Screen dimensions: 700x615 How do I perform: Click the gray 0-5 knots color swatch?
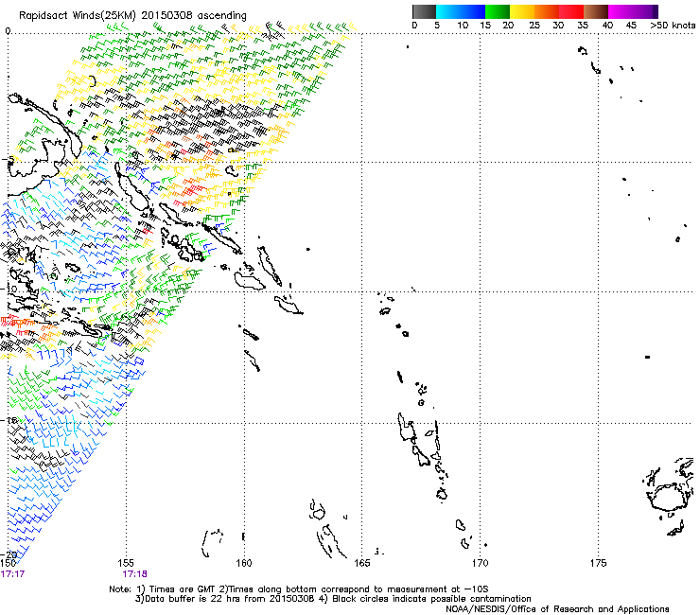pos(424,11)
